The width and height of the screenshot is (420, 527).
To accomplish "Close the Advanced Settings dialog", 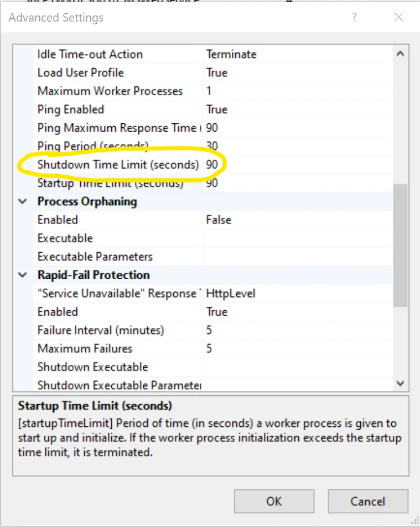I will (398, 17).
